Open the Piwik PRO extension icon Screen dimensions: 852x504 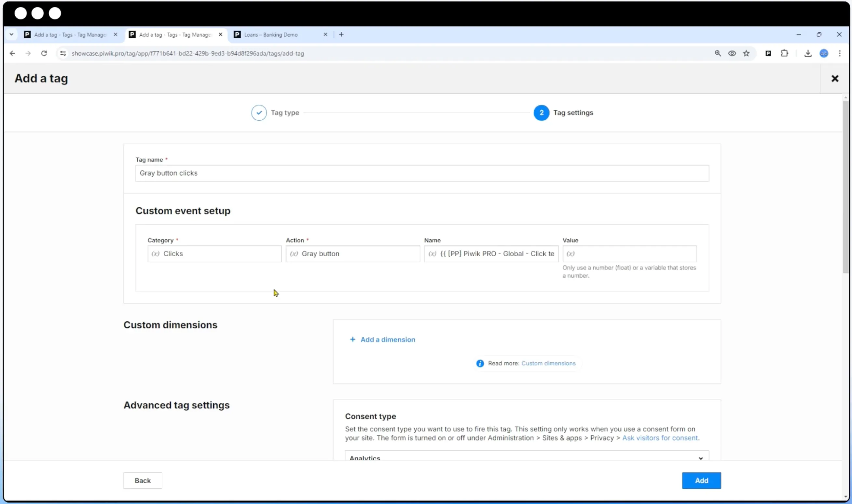tap(768, 53)
